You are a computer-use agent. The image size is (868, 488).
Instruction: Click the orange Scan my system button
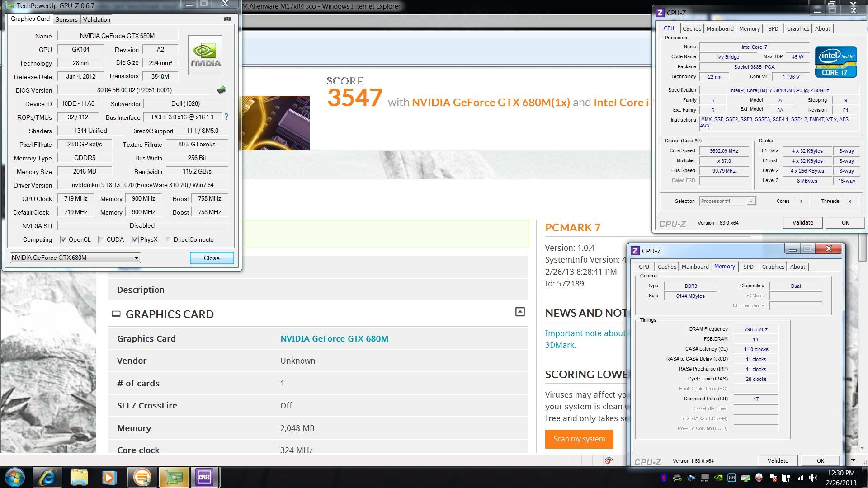coord(579,439)
